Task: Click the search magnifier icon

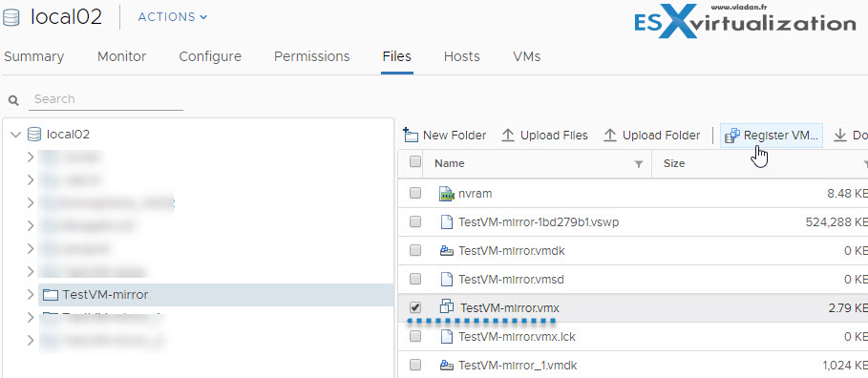Action: coord(13,100)
